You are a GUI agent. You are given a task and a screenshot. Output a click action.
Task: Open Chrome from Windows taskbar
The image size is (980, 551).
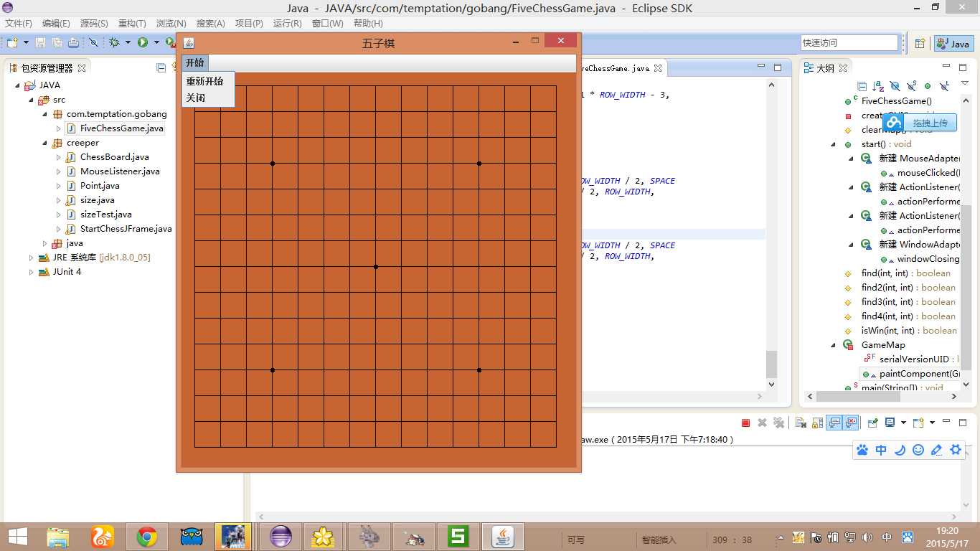coord(147,536)
